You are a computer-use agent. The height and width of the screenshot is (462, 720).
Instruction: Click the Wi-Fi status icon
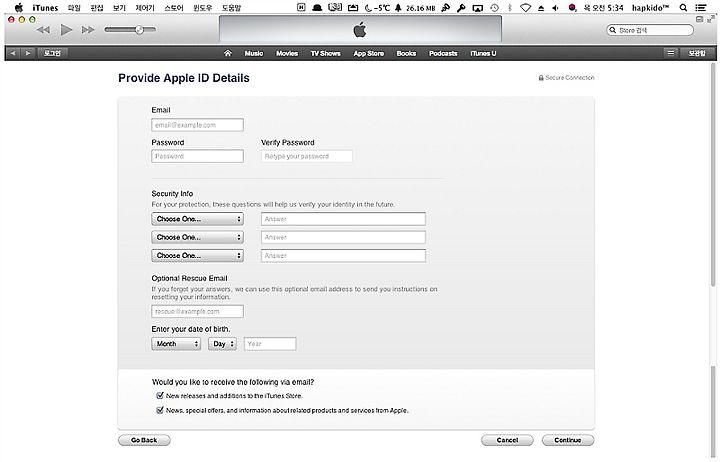[525, 8]
